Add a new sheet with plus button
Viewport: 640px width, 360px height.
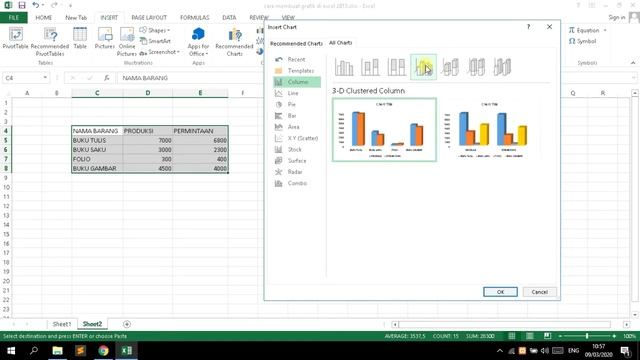127,324
